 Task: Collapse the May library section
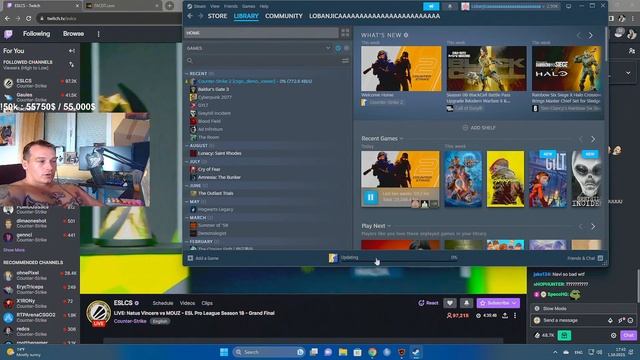coord(187,202)
